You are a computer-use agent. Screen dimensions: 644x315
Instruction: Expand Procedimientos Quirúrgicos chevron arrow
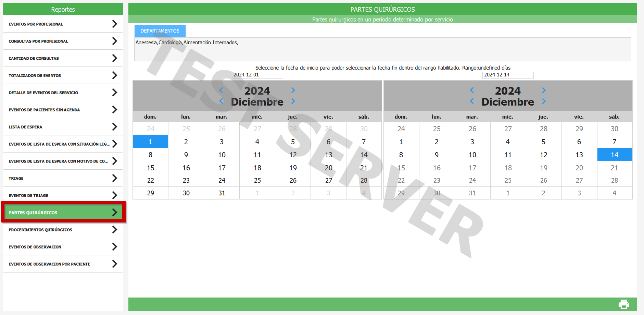[114, 230]
